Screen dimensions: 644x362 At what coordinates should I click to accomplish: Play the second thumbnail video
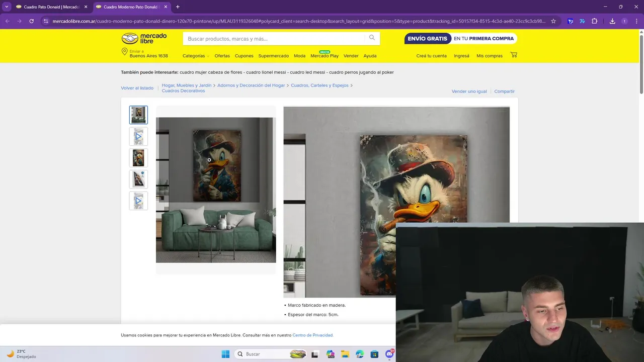coord(138,136)
